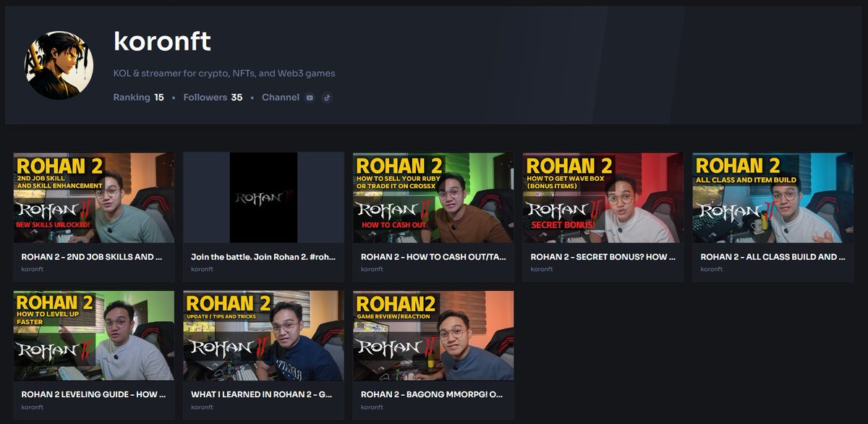Viewport: 868px width, 424px height.
Task: Click koronft author under What I Learned video
Action: 202,407
